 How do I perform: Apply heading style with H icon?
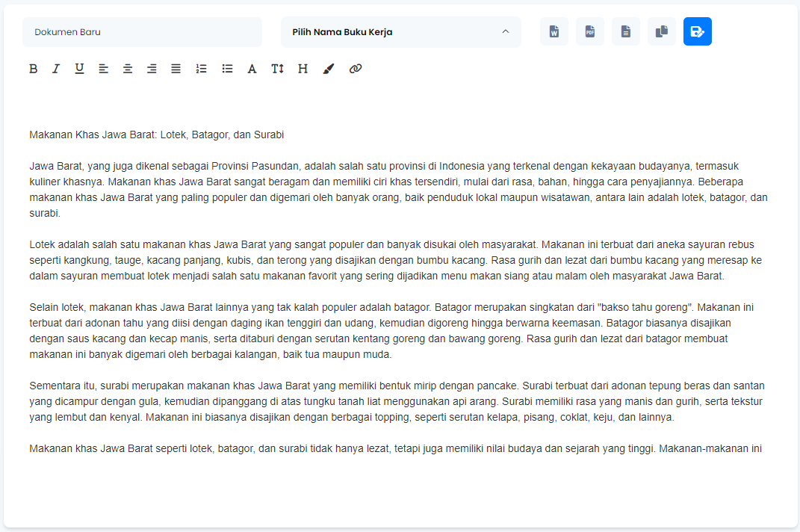tap(303, 69)
